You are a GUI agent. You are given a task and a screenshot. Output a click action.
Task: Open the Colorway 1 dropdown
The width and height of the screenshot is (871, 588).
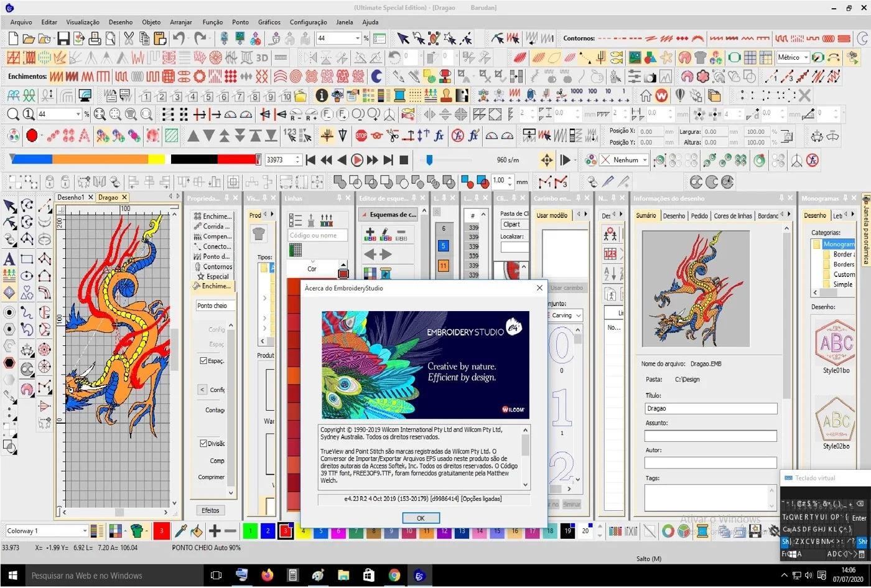coord(47,531)
